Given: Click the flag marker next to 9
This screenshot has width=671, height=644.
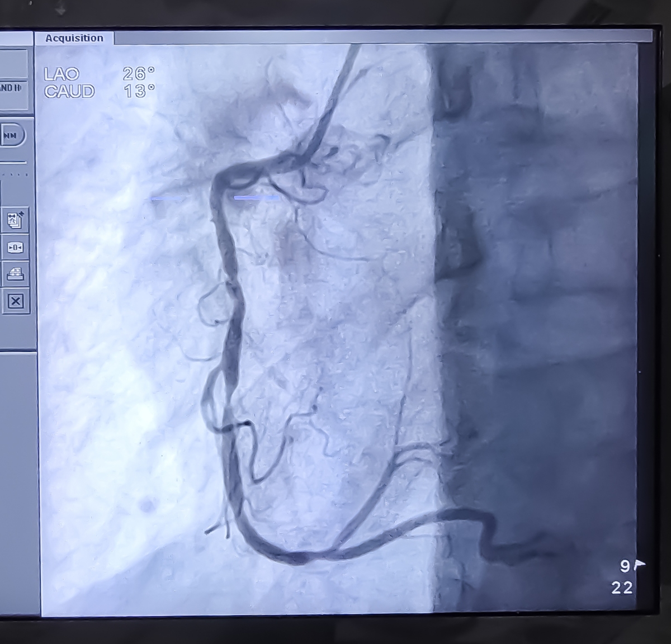Looking at the screenshot, I should [640, 565].
